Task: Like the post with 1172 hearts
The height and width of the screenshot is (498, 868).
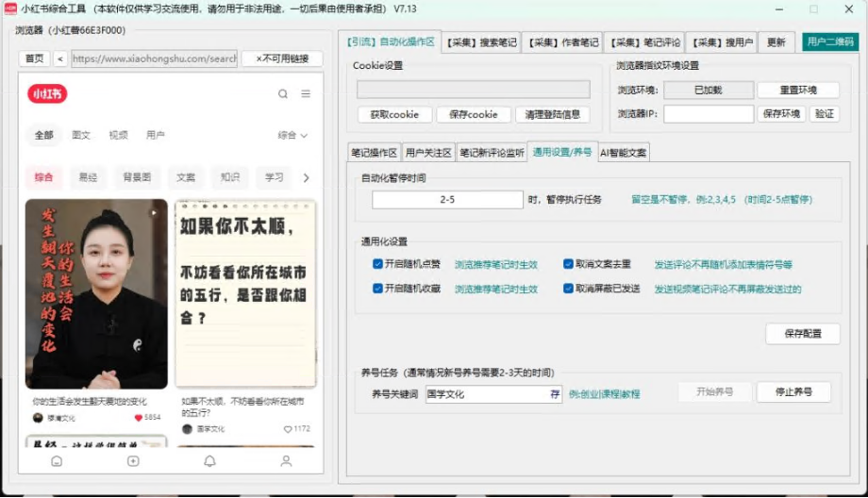Action: pyautogui.click(x=288, y=429)
